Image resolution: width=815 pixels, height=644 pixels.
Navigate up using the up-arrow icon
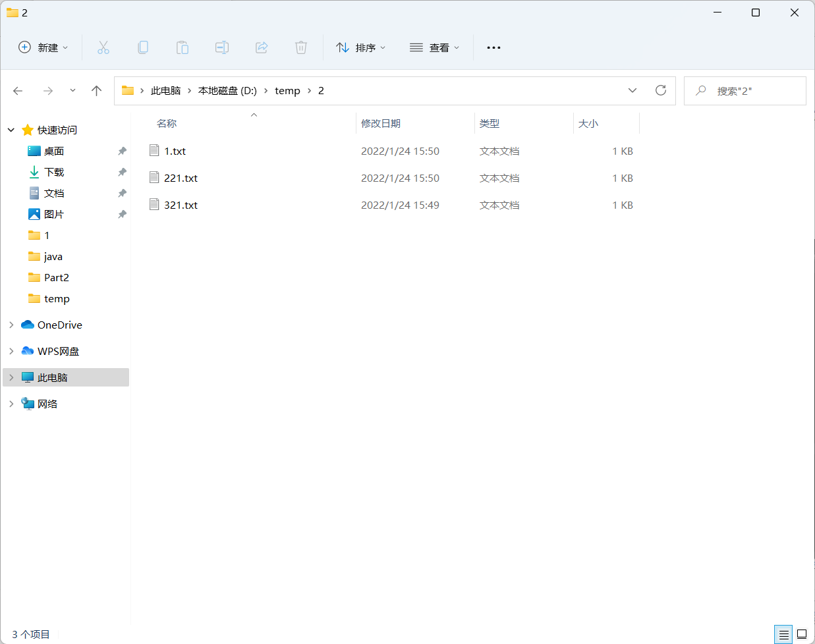pos(96,90)
